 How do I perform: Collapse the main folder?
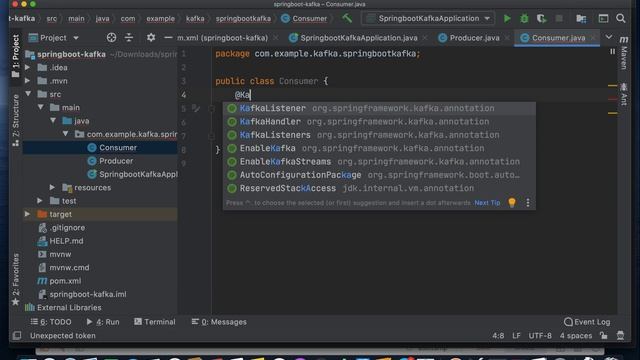tap(41, 107)
